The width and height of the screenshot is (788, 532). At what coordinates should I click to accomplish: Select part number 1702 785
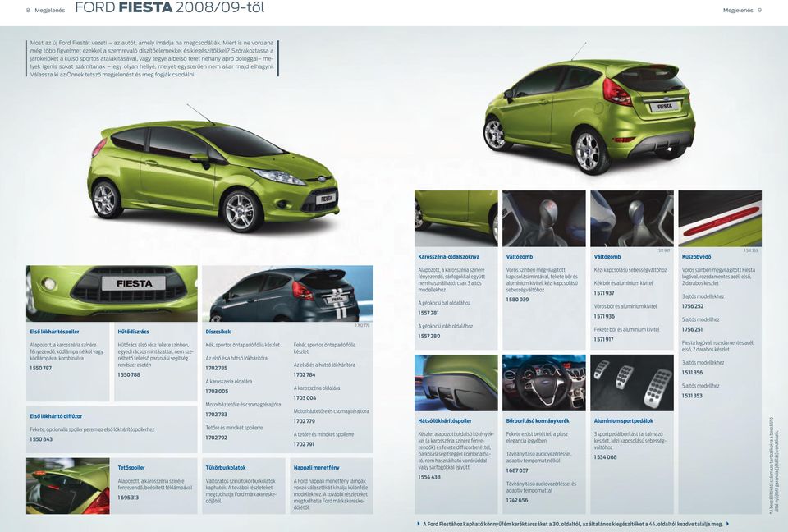[x=217, y=368]
